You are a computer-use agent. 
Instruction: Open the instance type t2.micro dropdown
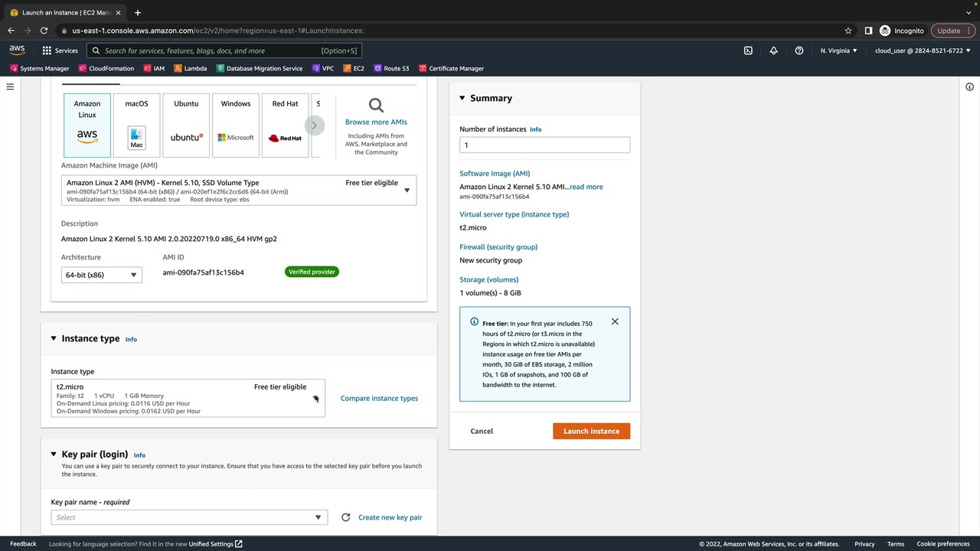[188, 399]
